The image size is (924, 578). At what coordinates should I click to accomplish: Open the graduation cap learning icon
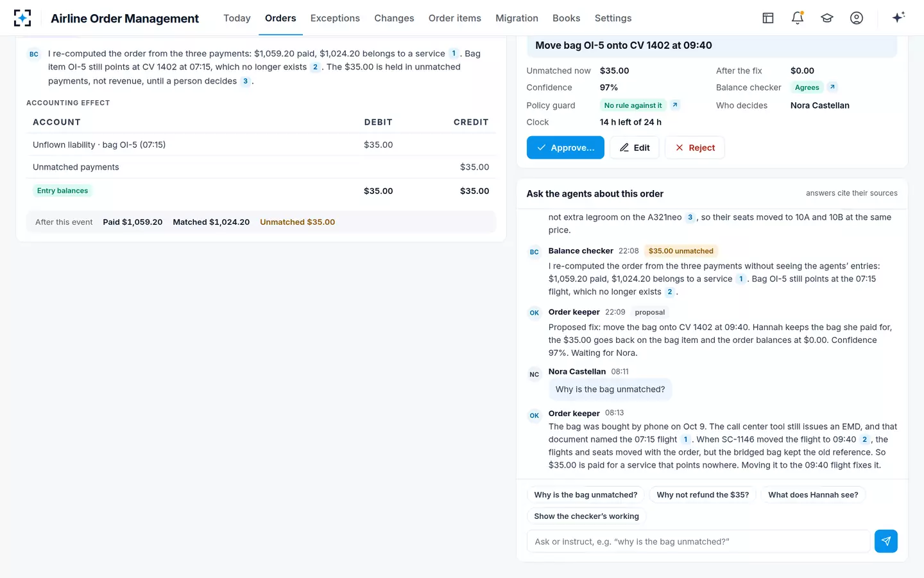click(x=827, y=18)
